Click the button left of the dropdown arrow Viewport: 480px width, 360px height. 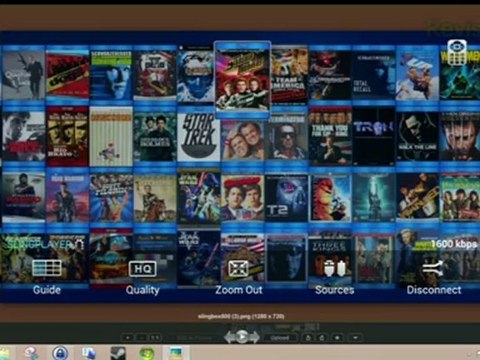click(337, 338)
